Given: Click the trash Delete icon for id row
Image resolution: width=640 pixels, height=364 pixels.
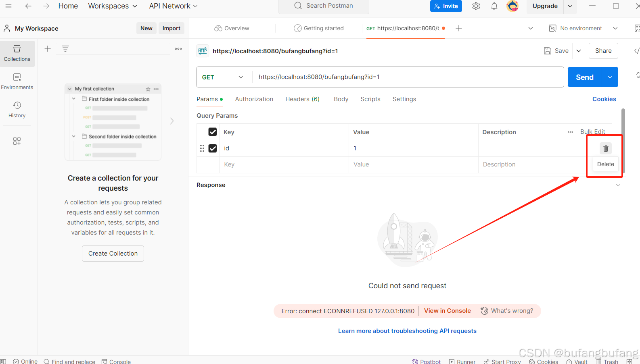Looking at the screenshot, I should click(606, 148).
